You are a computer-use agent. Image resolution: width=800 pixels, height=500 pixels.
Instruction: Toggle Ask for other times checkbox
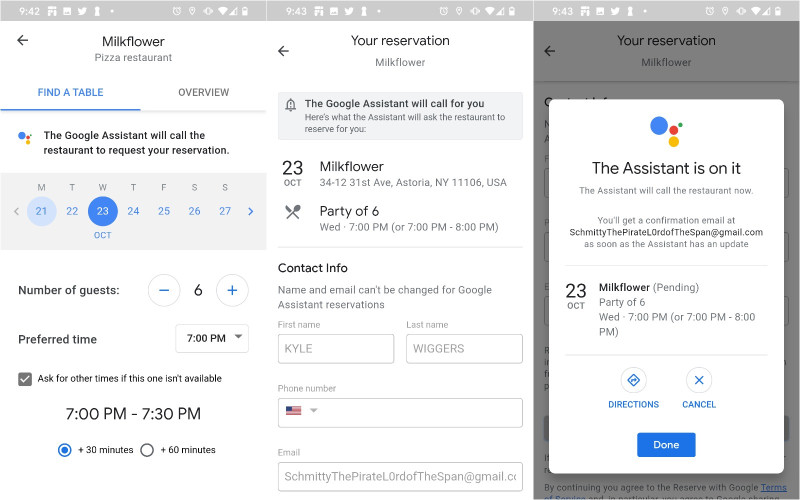[x=25, y=379]
